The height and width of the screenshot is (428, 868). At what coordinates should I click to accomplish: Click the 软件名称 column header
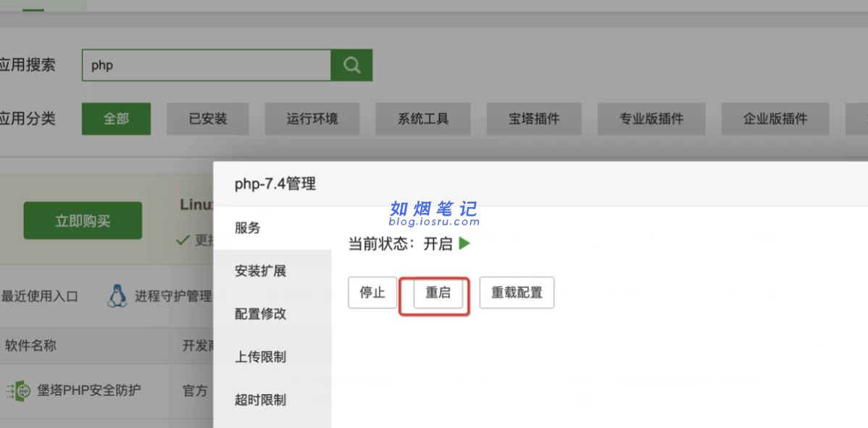click(x=30, y=346)
